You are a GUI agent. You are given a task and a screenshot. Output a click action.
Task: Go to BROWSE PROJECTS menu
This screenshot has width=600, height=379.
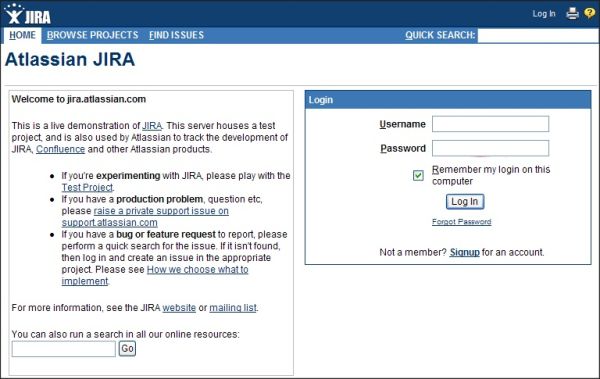[x=93, y=35]
